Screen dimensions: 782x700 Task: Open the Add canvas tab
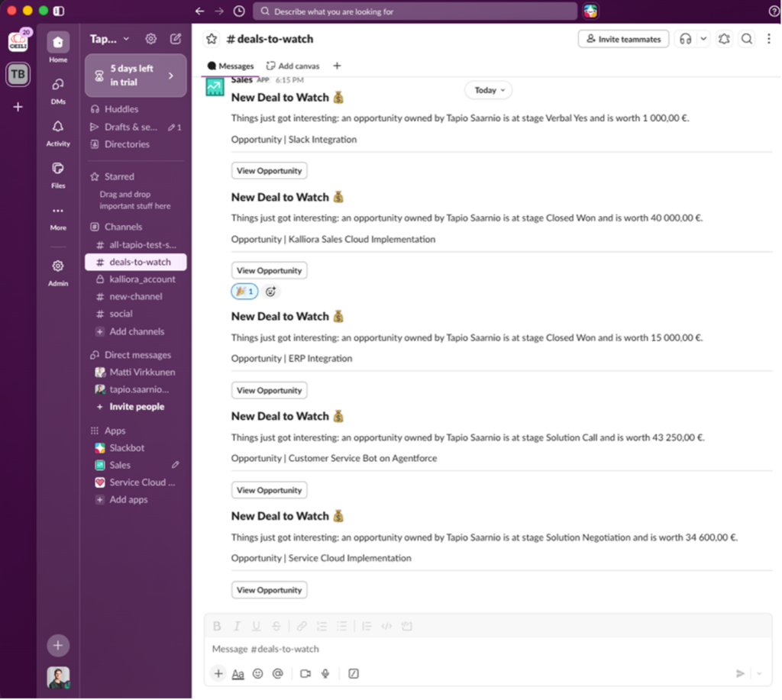pos(292,66)
